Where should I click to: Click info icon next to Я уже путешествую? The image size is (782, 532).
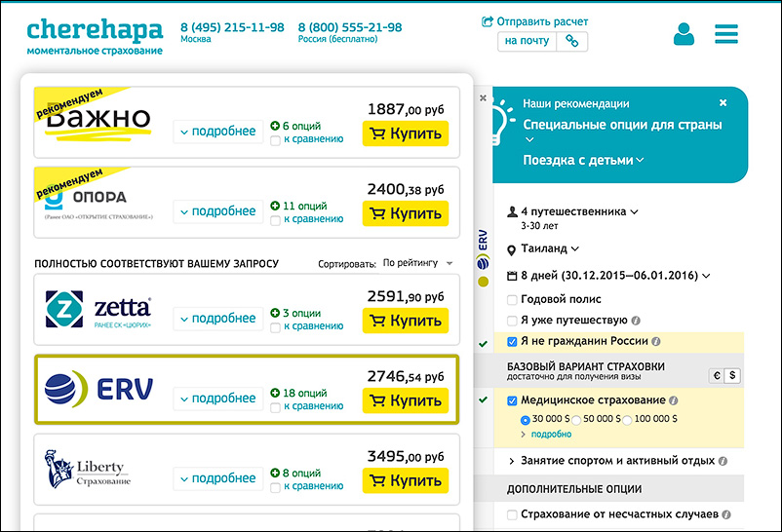(636, 321)
